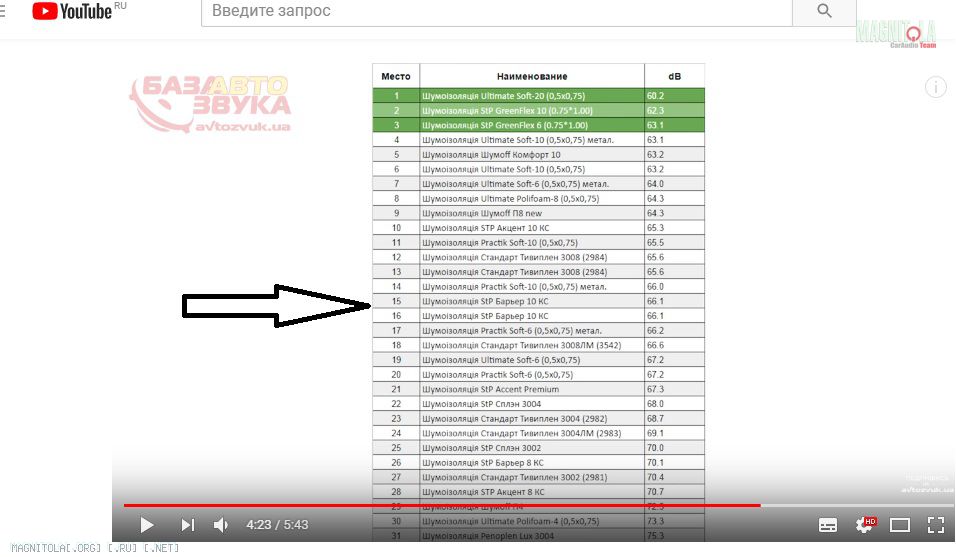Image resolution: width=956 pixels, height=557 pixels.
Task: Select row 'StP Accent Premium'
Action: tap(539, 389)
